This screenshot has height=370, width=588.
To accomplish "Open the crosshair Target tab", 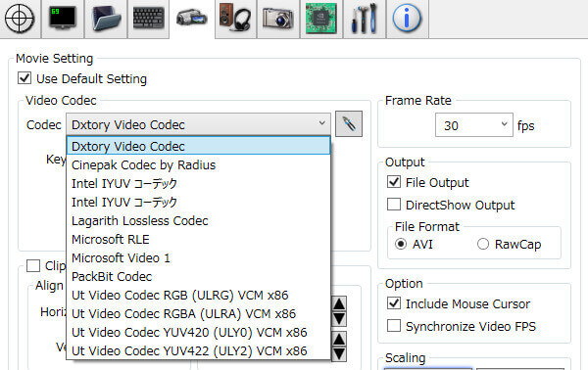I will [20, 19].
